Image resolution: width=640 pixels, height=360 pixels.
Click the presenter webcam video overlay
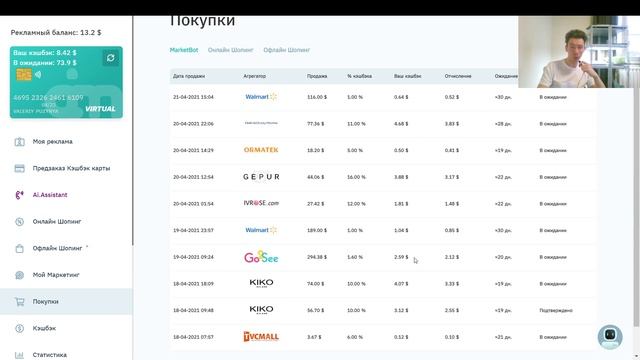[x=579, y=52]
